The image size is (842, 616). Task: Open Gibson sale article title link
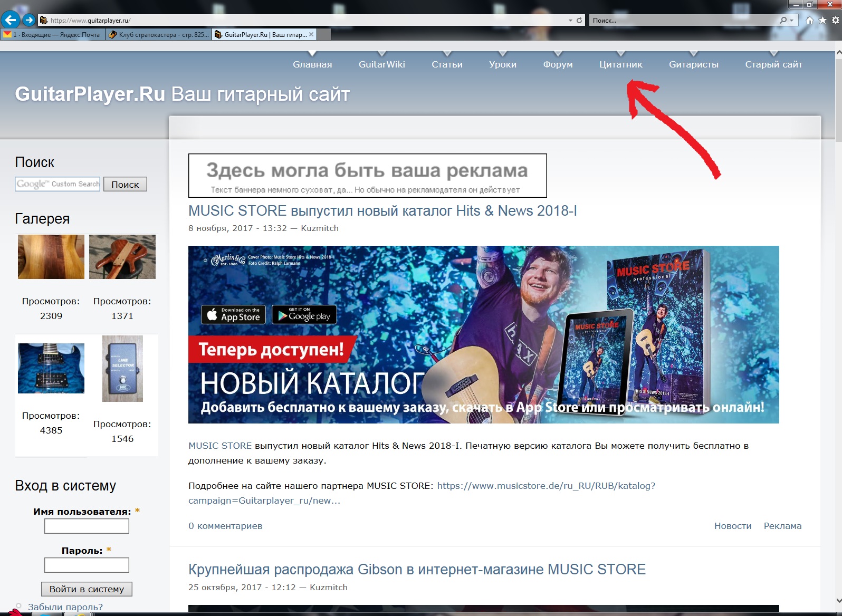(417, 570)
